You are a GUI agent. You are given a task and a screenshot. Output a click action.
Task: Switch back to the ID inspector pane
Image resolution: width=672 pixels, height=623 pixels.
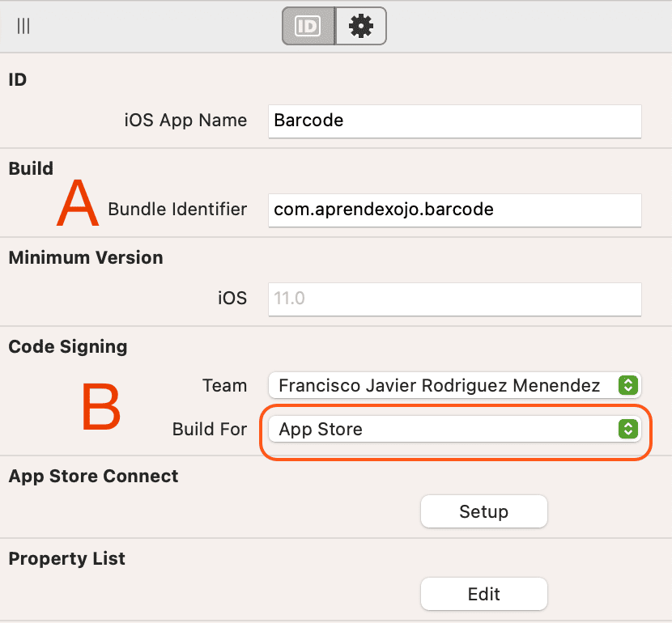click(308, 26)
